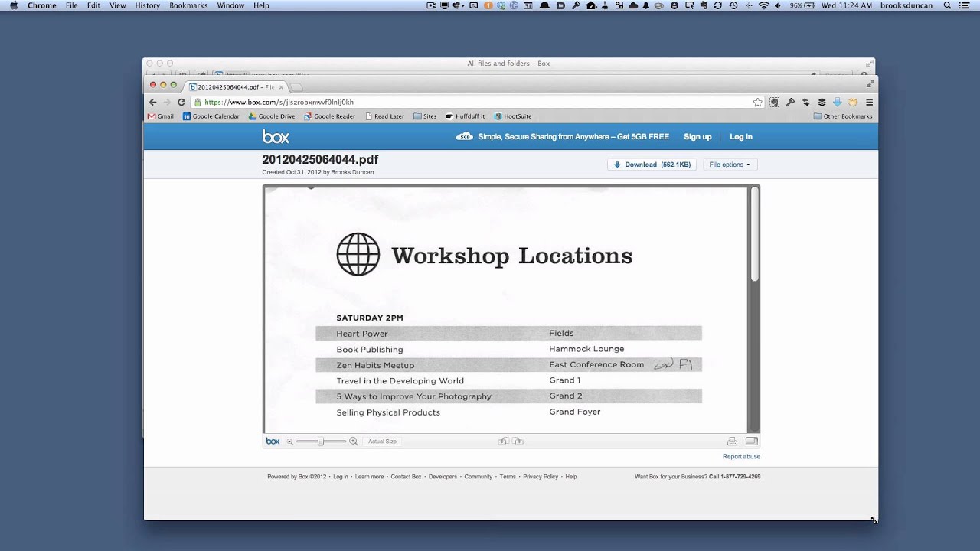Close the 20120425064044.pdf tab
980x551 pixels.
coord(281,87)
